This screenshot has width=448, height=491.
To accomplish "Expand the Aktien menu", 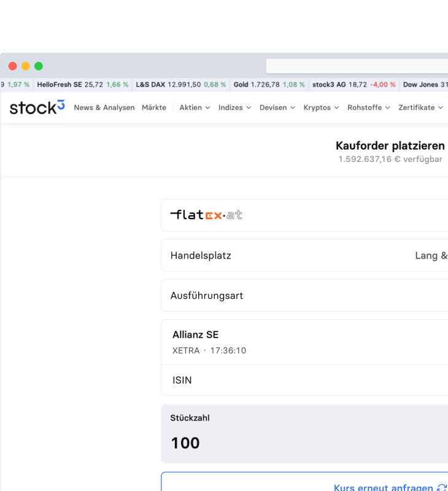I will point(195,107).
